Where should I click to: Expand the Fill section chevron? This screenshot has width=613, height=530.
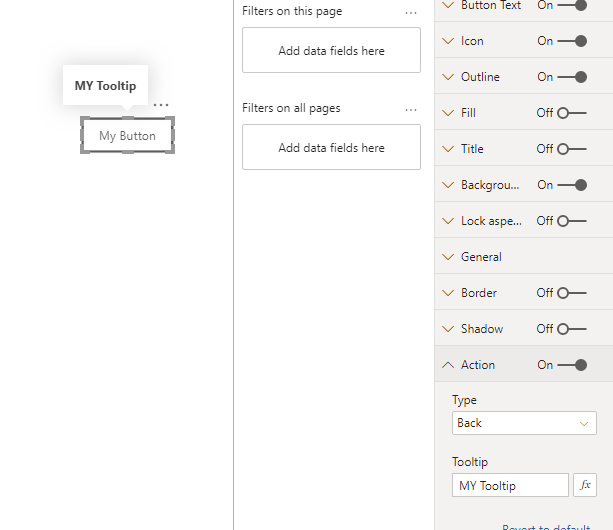(448, 113)
